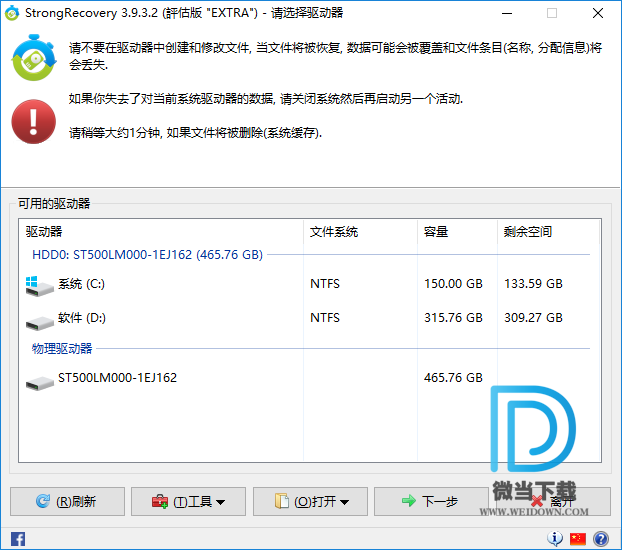
Task: Click the 309.27 GB free space cell
Action: 533,318
